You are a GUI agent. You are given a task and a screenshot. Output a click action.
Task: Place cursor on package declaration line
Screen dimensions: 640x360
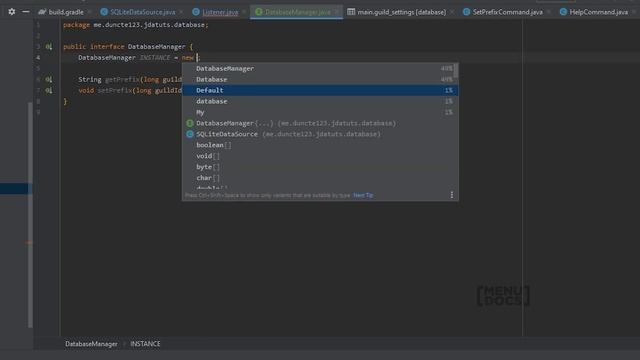[x=136, y=25]
